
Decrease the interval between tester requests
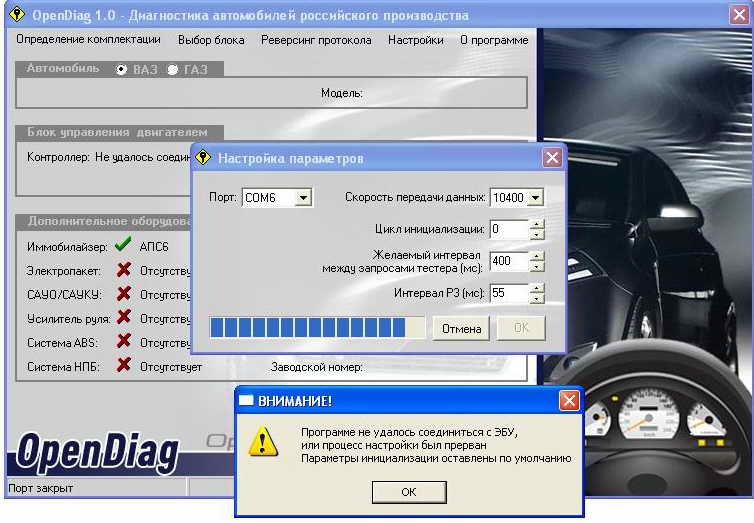tap(537, 266)
